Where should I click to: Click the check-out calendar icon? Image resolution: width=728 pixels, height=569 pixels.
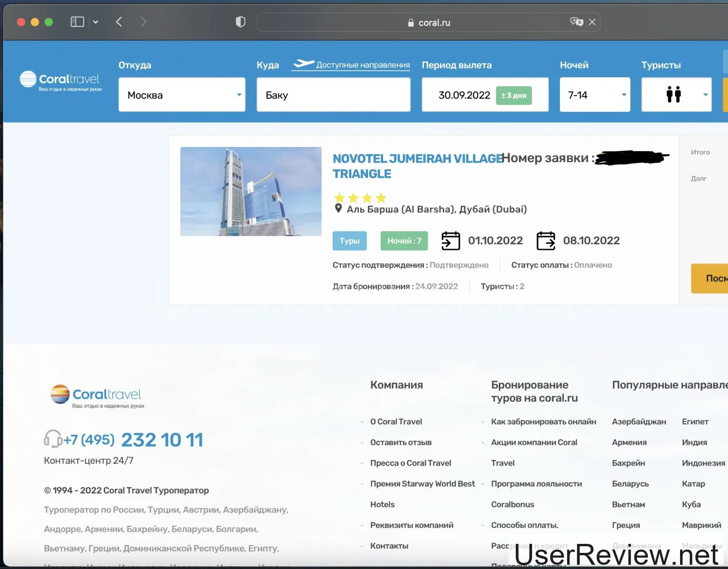pos(546,241)
